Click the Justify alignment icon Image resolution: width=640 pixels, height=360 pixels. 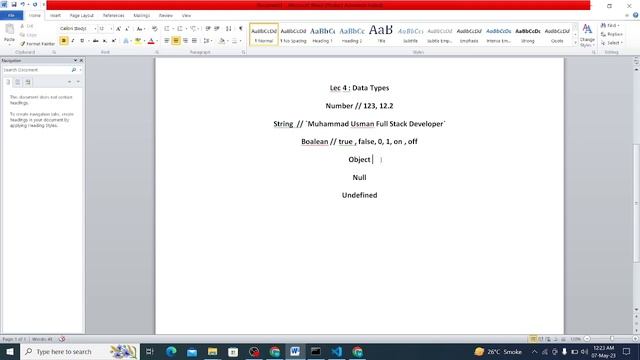[x=194, y=41]
